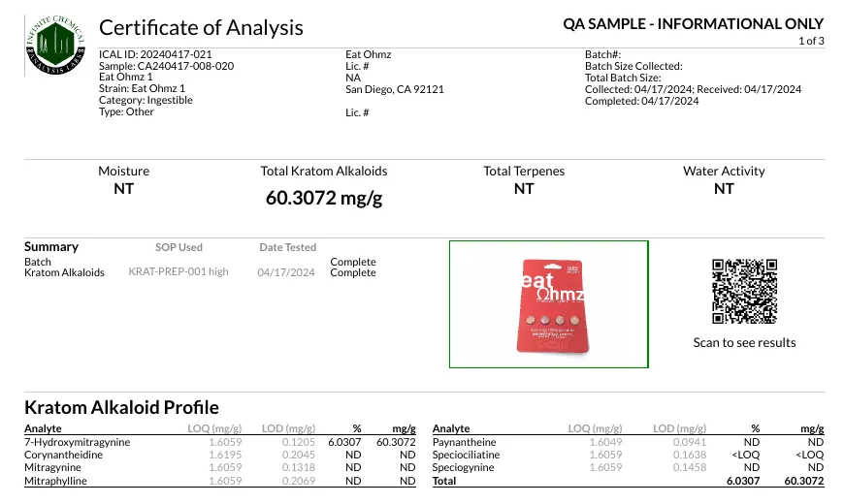Screen dimensions: 844x504
Task: Click the '0.1638' LOD for Speciociliatine
Action: [x=690, y=455]
